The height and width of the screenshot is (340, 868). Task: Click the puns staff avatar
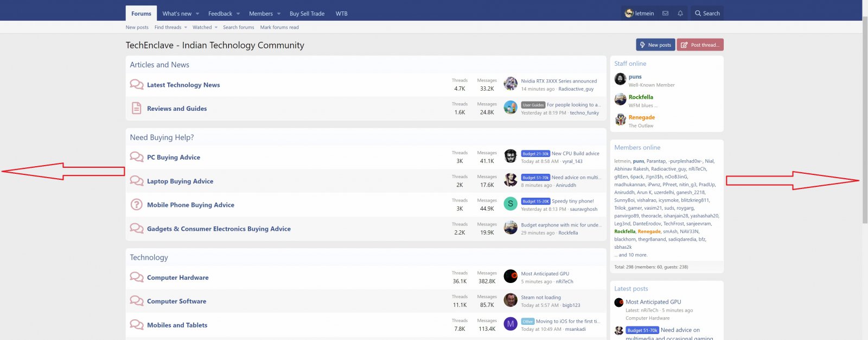click(620, 79)
